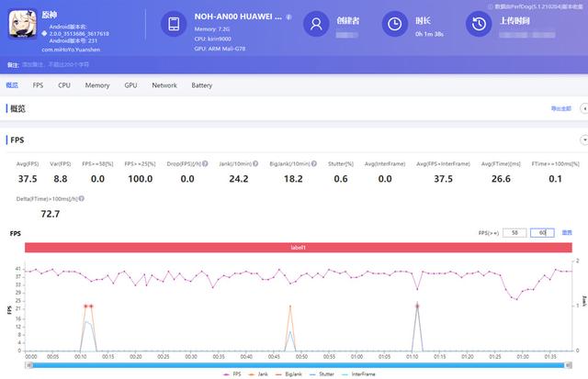
Task: Toggle FPS series in chart legend
Action: coord(232,374)
